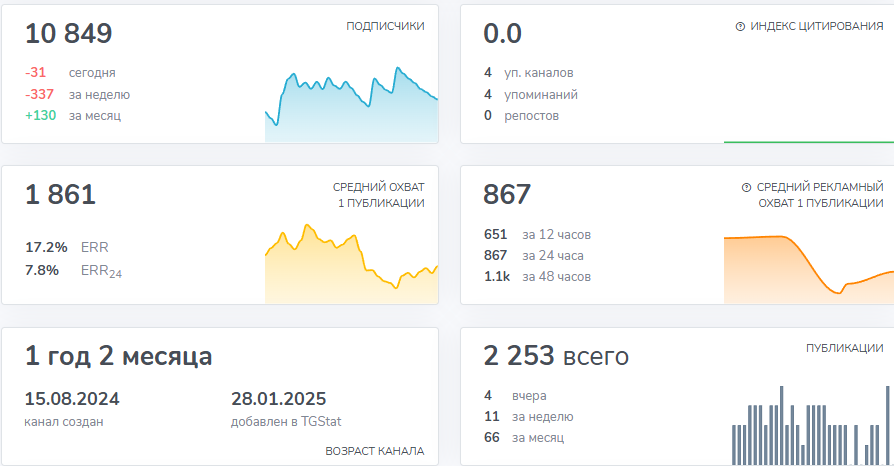Click the +130 monthly subscriber change
The image size is (894, 466).
[41, 116]
